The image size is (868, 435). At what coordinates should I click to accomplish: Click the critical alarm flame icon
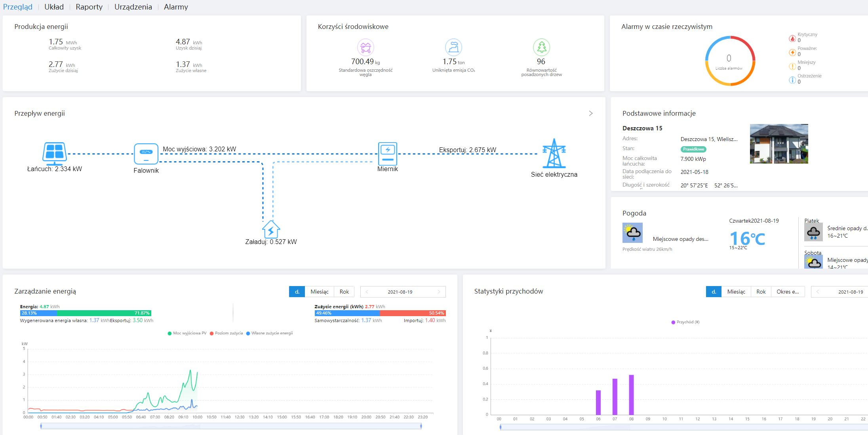pyautogui.click(x=792, y=38)
